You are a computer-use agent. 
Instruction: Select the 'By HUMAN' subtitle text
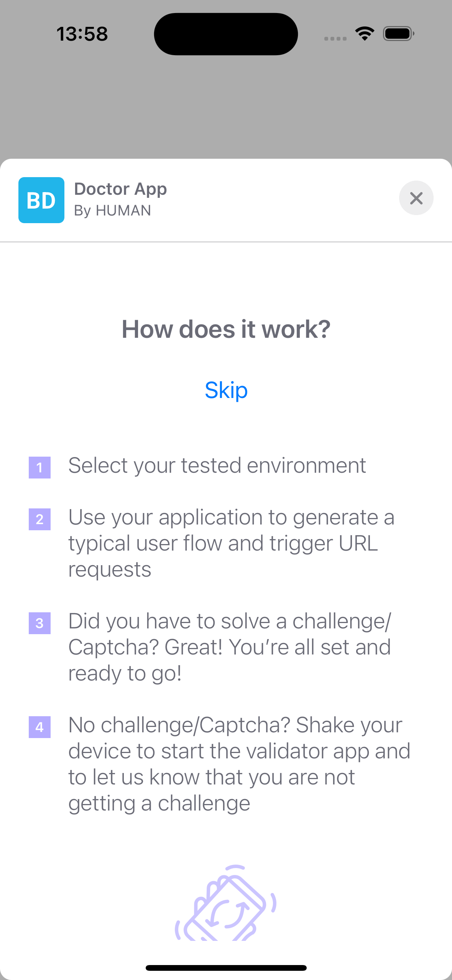[113, 210]
